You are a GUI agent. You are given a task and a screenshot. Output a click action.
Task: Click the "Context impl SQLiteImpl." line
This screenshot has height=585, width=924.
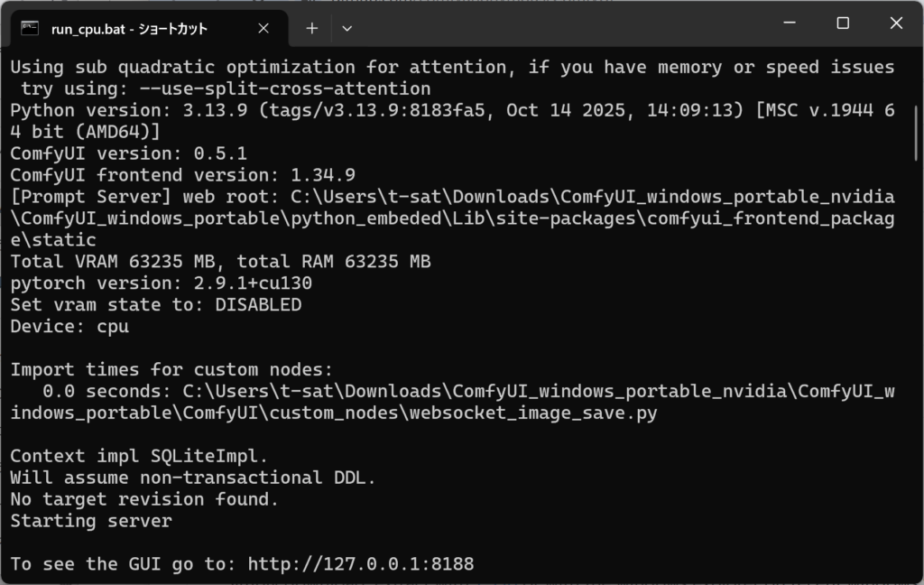tap(139, 456)
